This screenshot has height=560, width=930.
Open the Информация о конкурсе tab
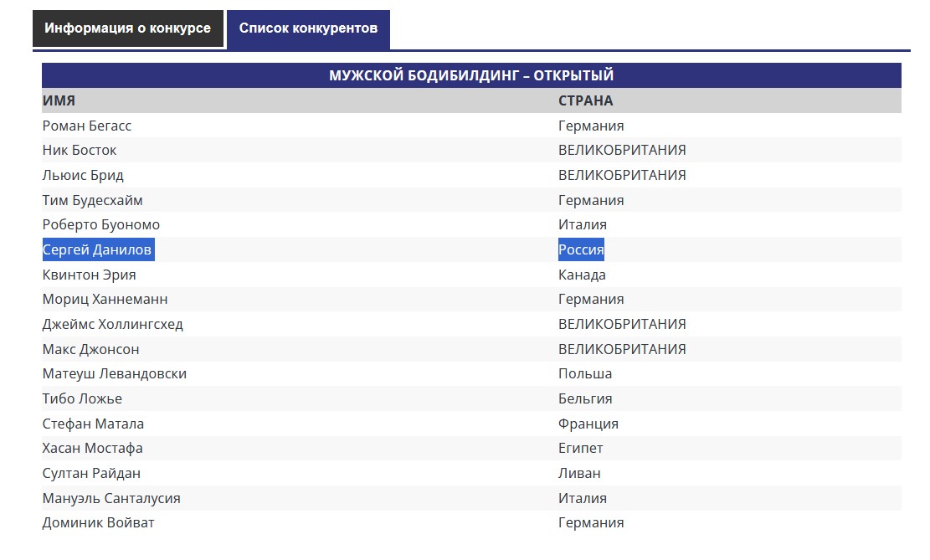coord(127,28)
